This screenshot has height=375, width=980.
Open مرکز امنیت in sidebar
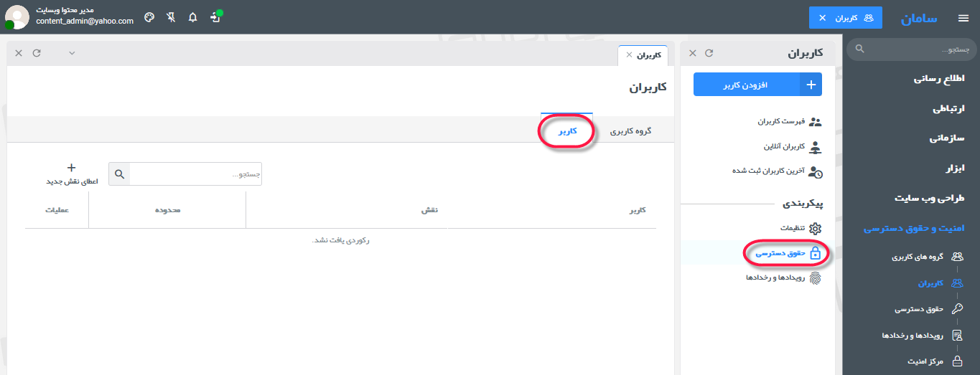pyautogui.click(x=925, y=361)
